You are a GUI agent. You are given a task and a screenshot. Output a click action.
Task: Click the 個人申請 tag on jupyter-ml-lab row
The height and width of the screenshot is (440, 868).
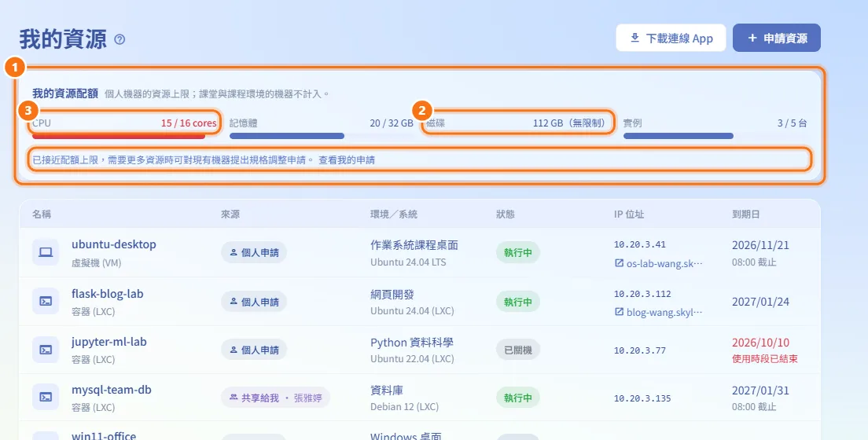tap(254, 350)
